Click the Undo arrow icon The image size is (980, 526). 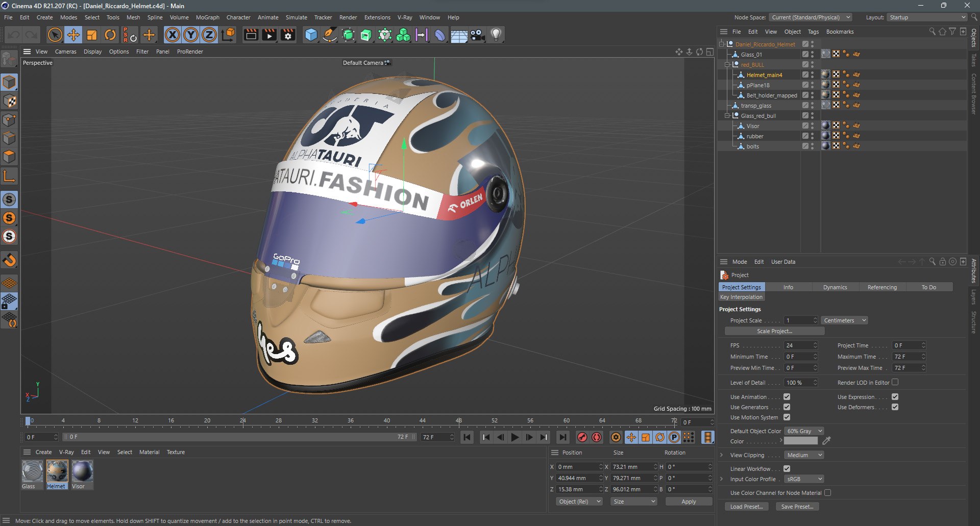coord(14,35)
